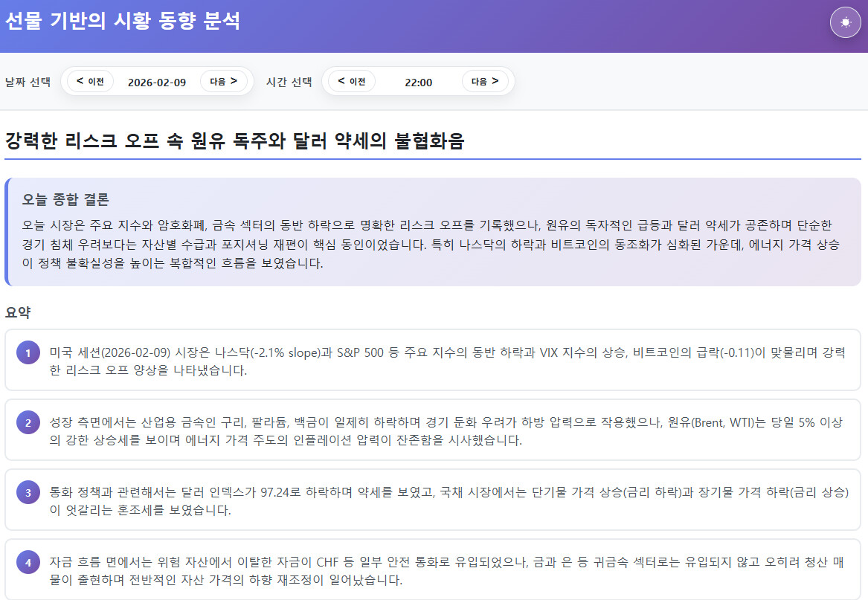The height and width of the screenshot is (600, 868).
Task: Select summary text about 달러 인덱스 97.24
Action: (x=446, y=500)
